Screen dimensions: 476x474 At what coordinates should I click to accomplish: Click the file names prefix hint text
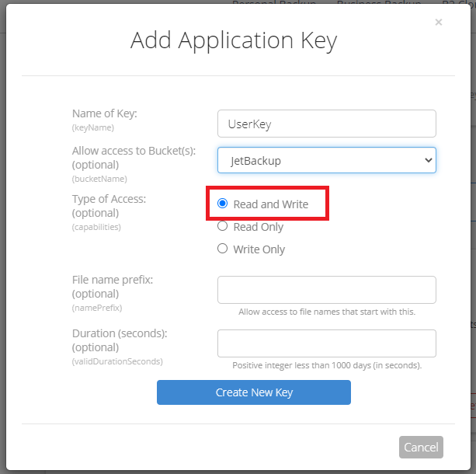pyautogui.click(x=326, y=312)
